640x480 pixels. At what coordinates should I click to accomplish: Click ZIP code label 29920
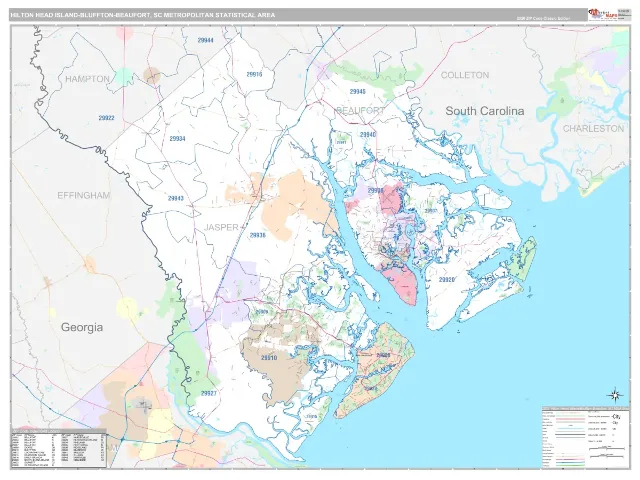pos(447,280)
